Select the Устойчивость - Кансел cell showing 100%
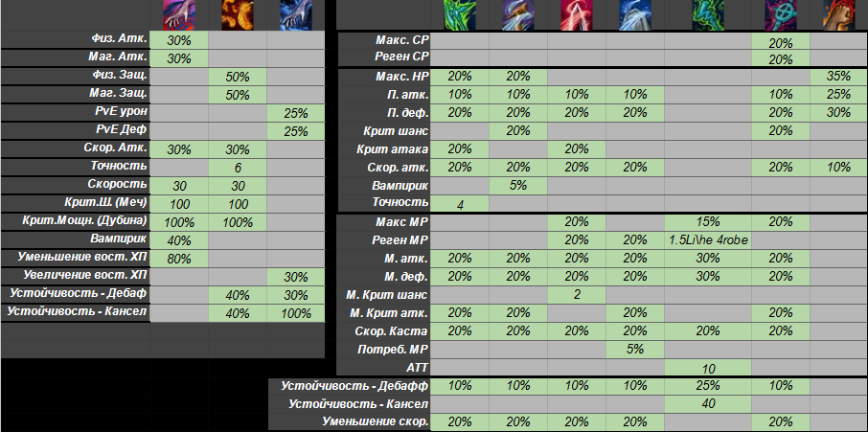This screenshot has width=868, height=432. 295,312
